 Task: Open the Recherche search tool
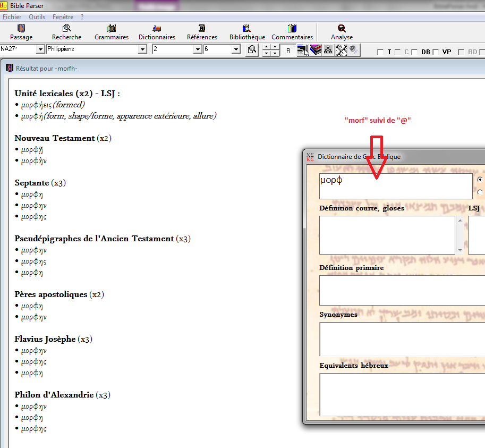66,32
